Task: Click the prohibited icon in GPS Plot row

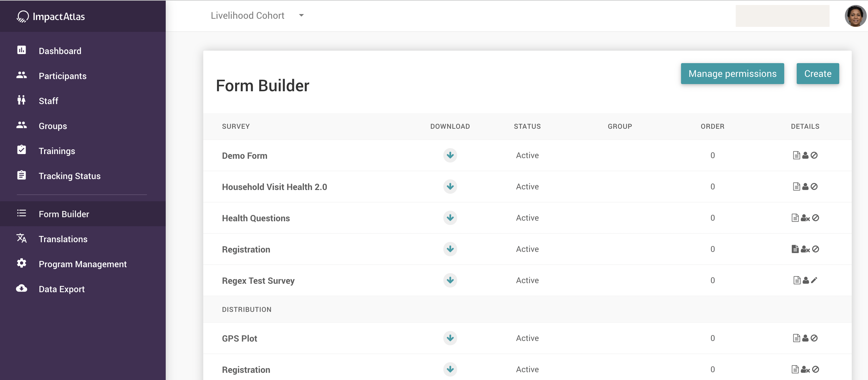Action: pyautogui.click(x=814, y=338)
